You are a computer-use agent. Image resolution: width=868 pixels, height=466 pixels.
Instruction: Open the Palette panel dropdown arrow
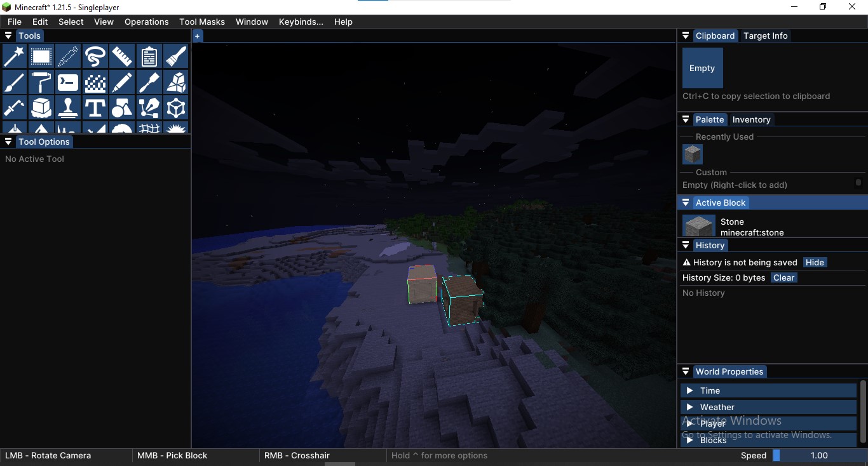686,119
